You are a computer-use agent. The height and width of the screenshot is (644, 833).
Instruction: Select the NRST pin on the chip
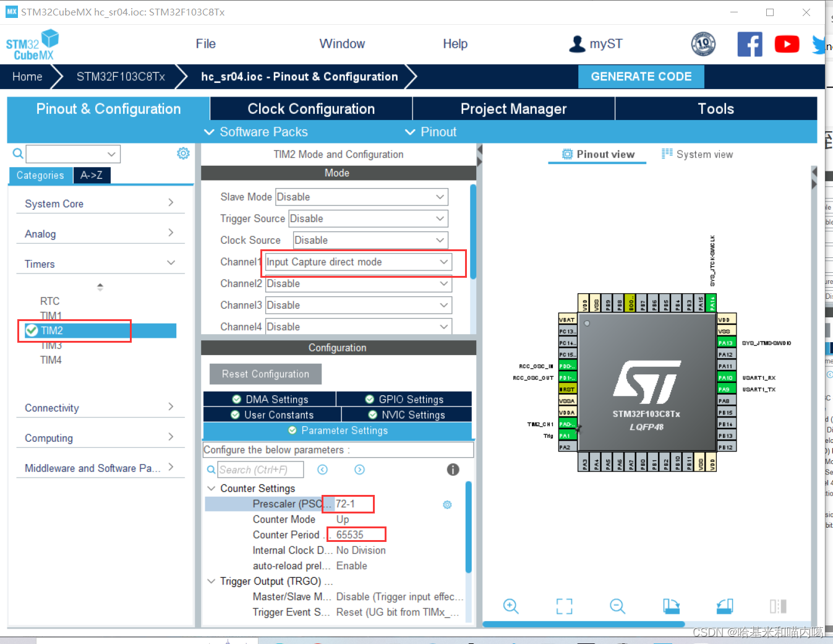567,389
